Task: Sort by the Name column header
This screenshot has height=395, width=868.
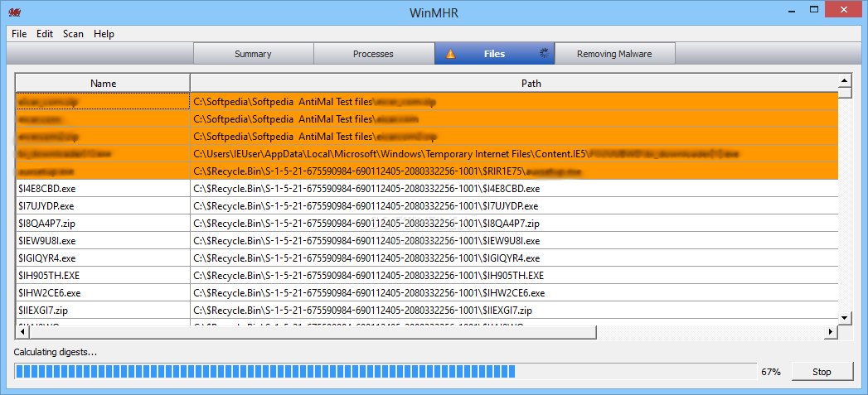Action: (103, 84)
